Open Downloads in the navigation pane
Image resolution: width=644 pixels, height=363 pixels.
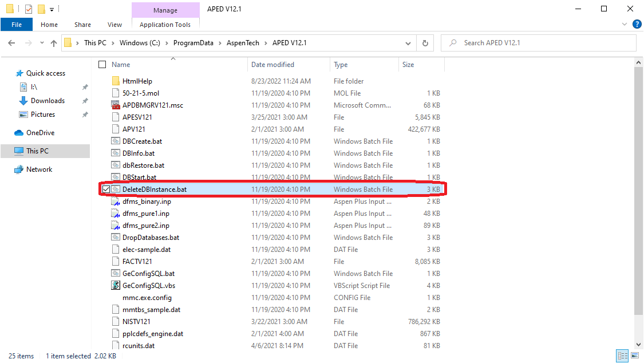point(48,101)
